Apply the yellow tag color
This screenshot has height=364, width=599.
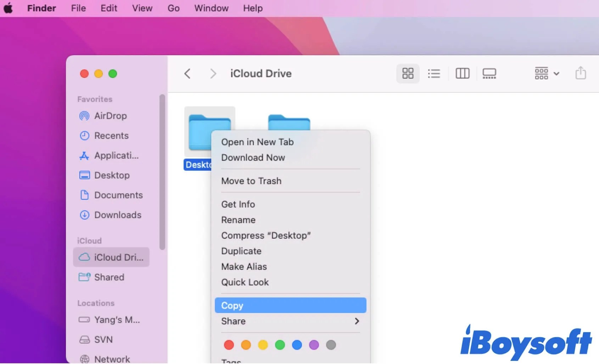(263, 345)
